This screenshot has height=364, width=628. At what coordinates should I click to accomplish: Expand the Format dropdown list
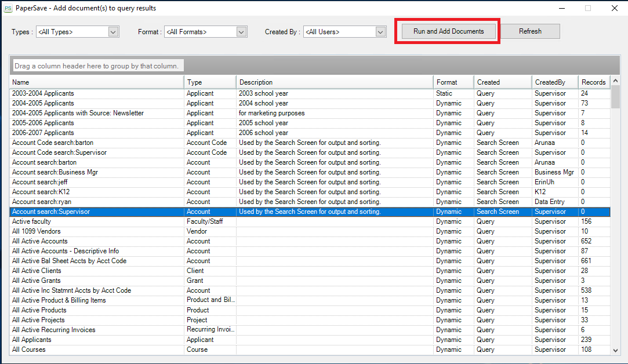[x=242, y=32]
